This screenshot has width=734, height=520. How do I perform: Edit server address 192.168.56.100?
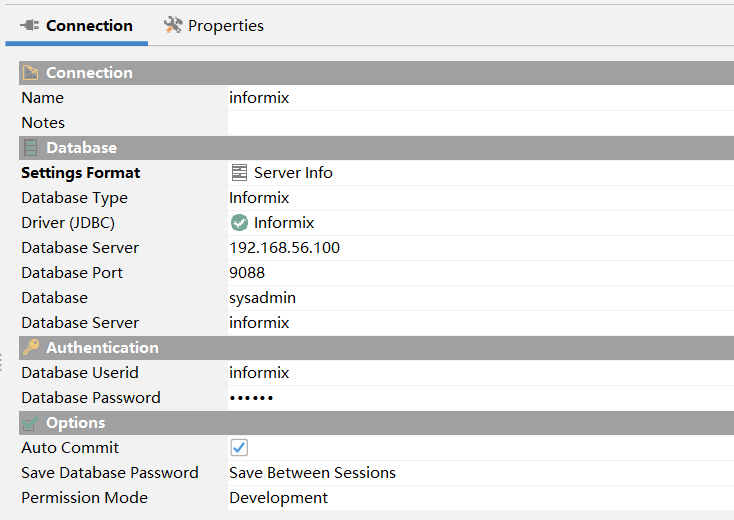pos(481,248)
